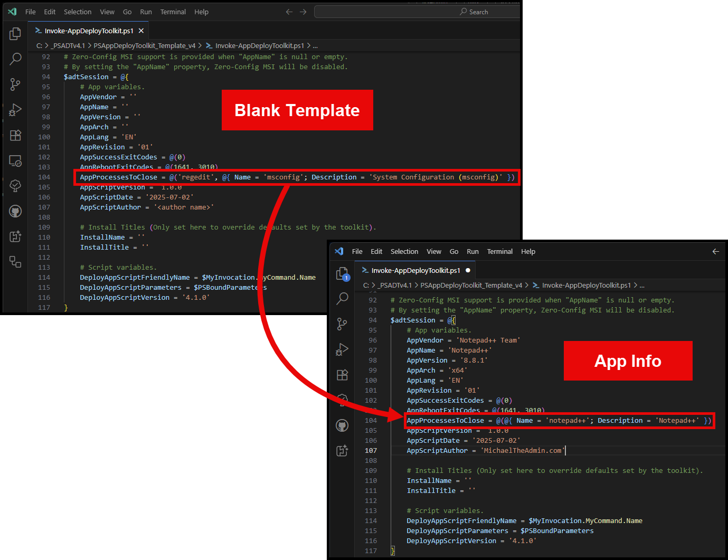Click Go Forward arrow in Blank Template title bar
Viewport: 728px width, 560px height.
tap(303, 12)
